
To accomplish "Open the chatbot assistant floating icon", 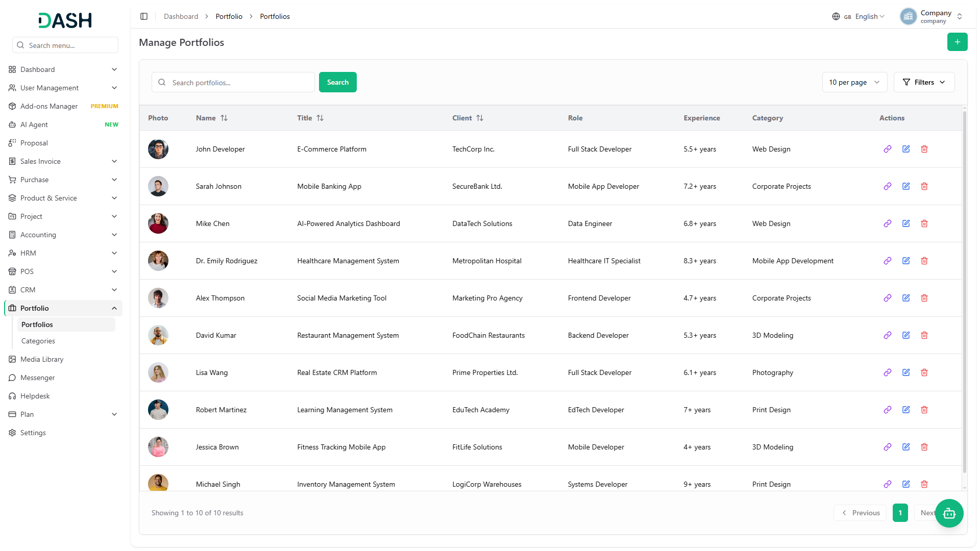I will click(949, 513).
